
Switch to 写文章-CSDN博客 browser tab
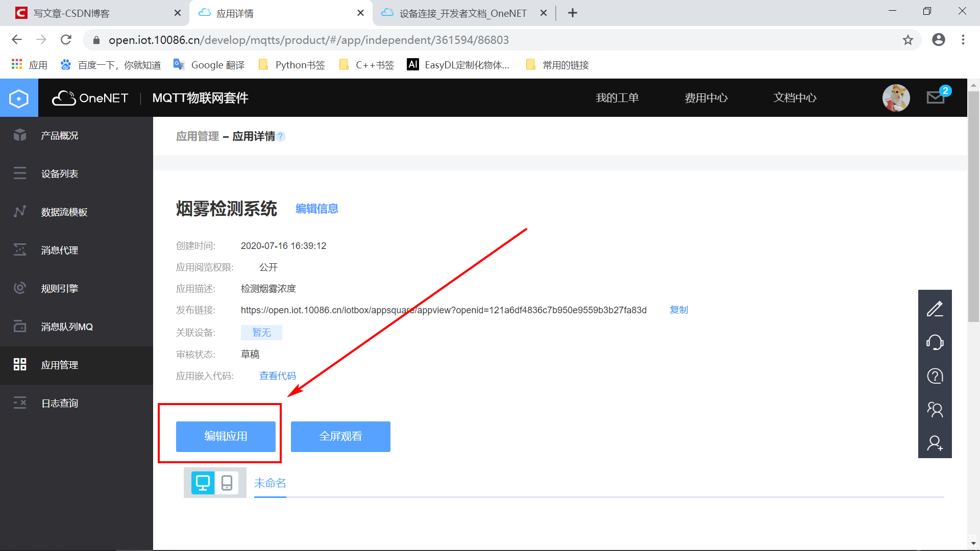(x=71, y=13)
